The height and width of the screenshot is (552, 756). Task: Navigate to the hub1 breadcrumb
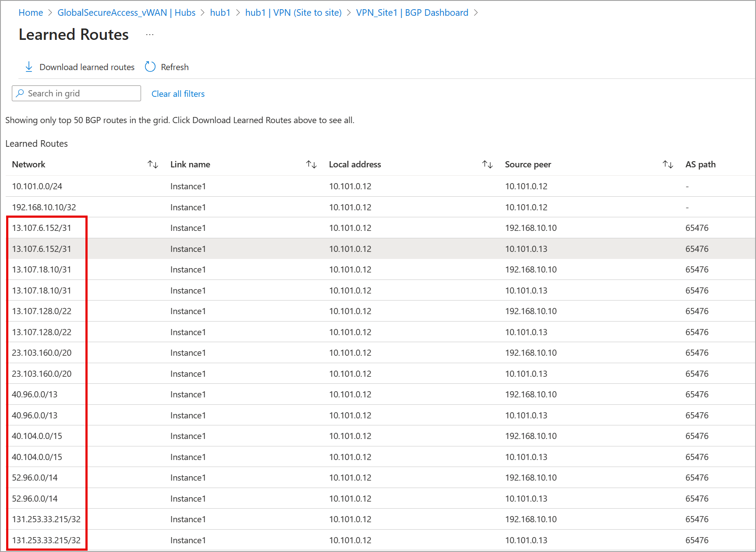click(x=220, y=13)
